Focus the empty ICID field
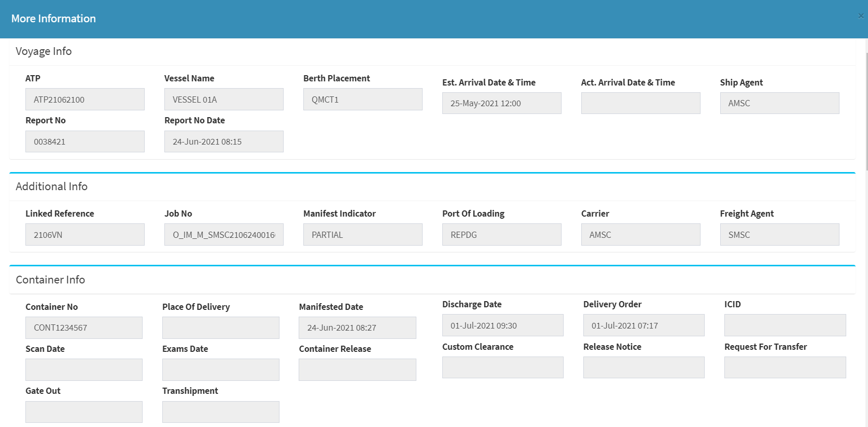Viewport: 868px width, 427px height. pos(785,325)
